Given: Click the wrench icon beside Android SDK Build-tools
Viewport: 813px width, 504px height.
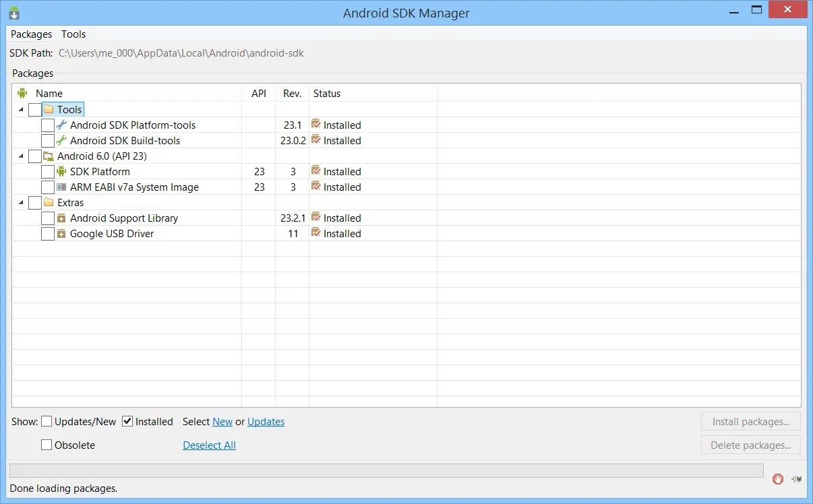Looking at the screenshot, I should 61,140.
